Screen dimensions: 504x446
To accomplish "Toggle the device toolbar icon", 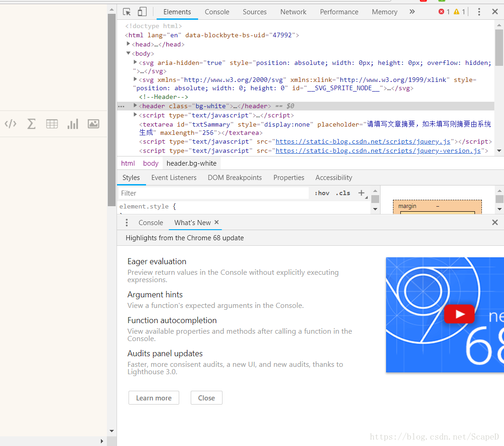I will pos(142,12).
